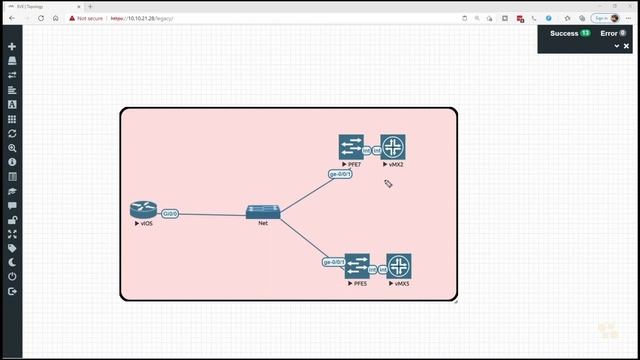Image resolution: width=640 pixels, height=360 pixels.
Task: Open the text objects letter A icon
Action: point(12,104)
